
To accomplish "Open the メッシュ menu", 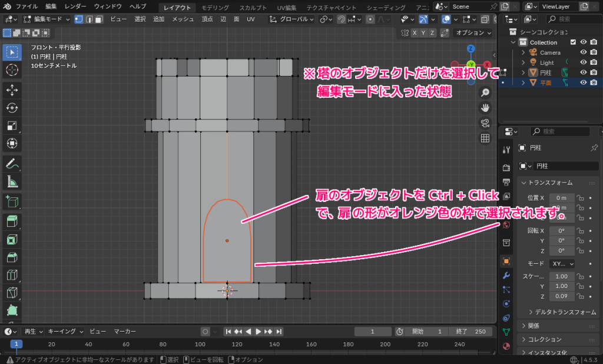I will click(183, 19).
